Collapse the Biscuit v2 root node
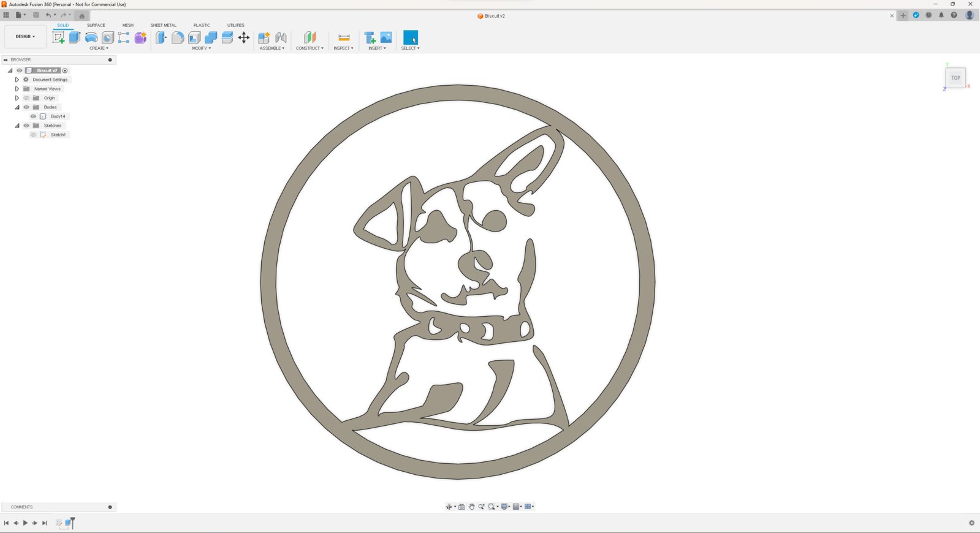Screen dimensions: 980x533 click(x=10, y=70)
